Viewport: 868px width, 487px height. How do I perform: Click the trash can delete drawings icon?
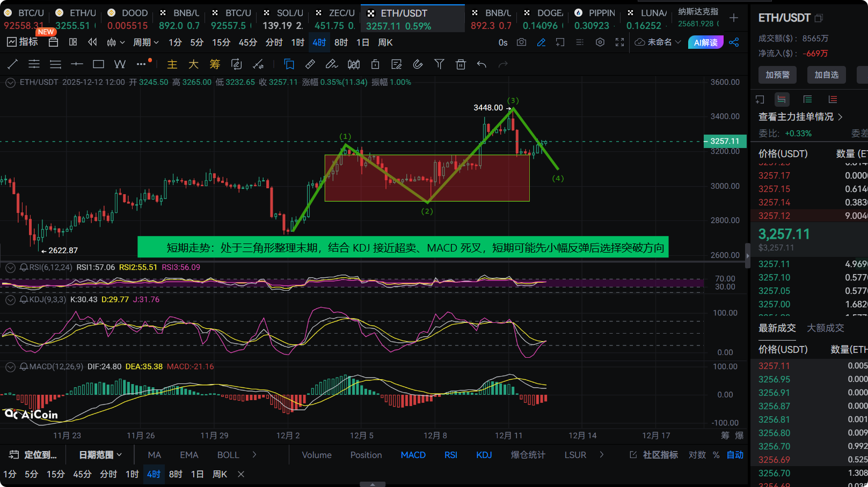click(x=461, y=64)
